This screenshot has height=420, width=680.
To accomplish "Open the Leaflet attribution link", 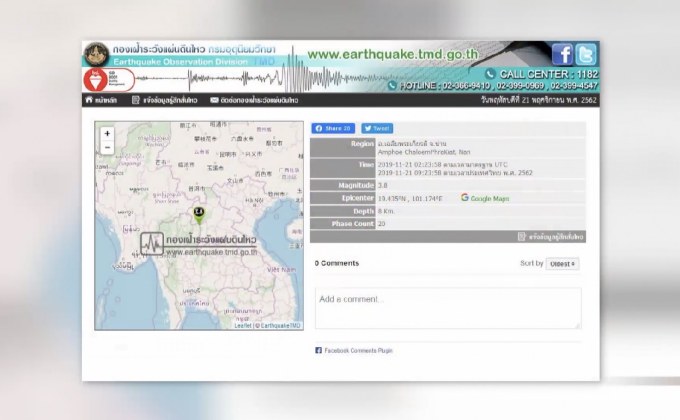I will 243,325.
